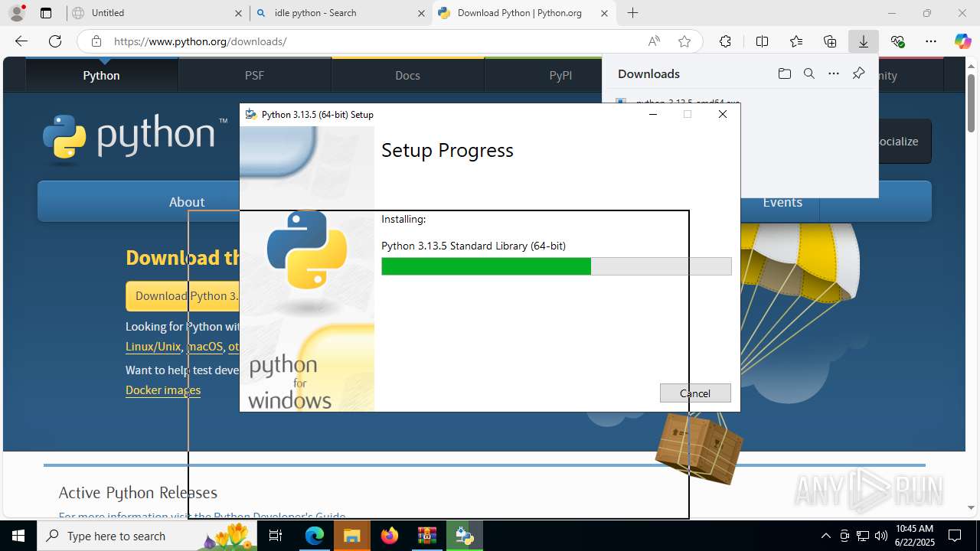Open the Favorites list icon
Viewport: 980px width, 551px height.
[x=796, y=41]
